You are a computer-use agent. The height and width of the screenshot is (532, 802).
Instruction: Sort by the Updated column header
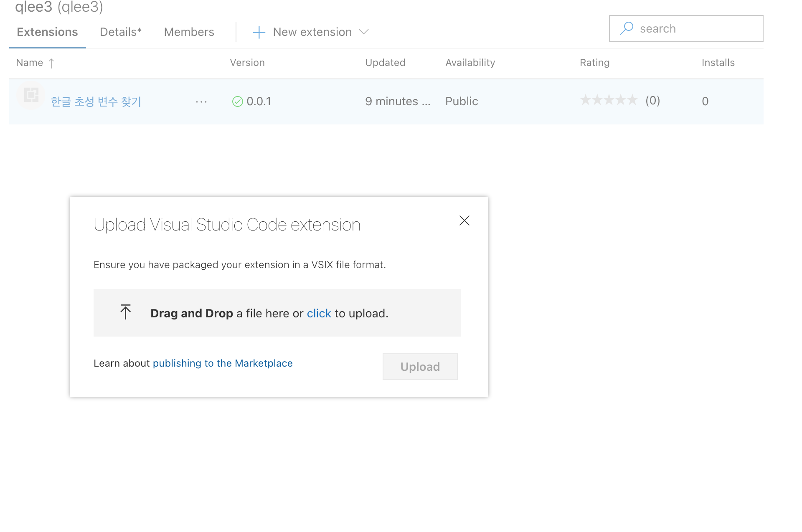click(385, 63)
